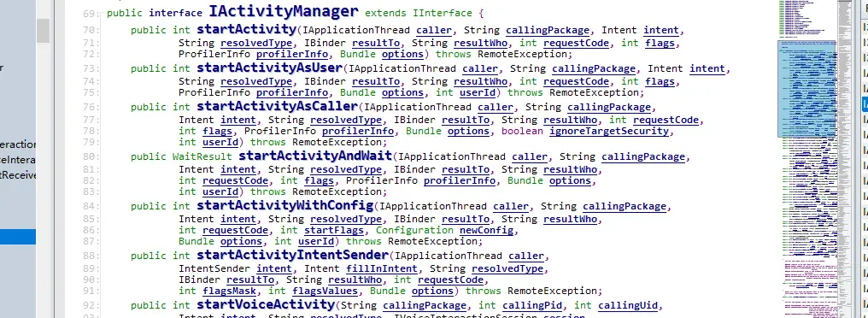Viewport: 868px width, 318px height.
Task: Select the userId parameter on line 75
Action: pyautogui.click(x=478, y=92)
